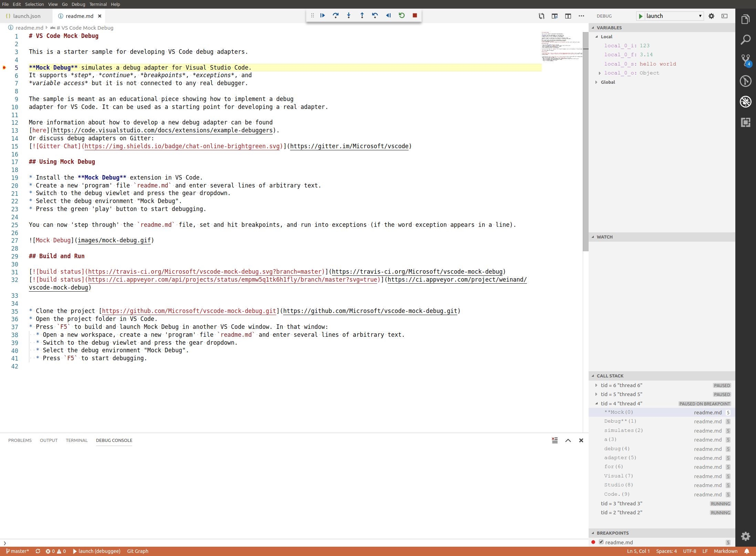Click the Step Over debug button
The height and width of the screenshot is (556, 756).
click(x=335, y=16)
